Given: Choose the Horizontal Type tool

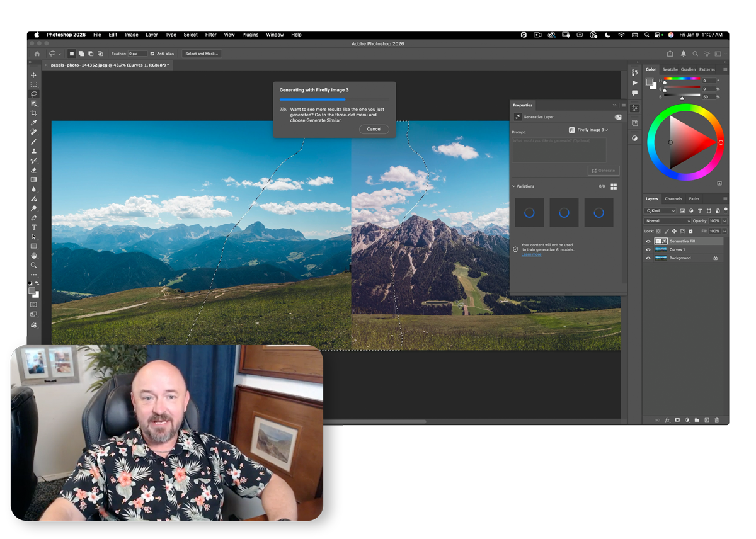Looking at the screenshot, I should click(34, 227).
